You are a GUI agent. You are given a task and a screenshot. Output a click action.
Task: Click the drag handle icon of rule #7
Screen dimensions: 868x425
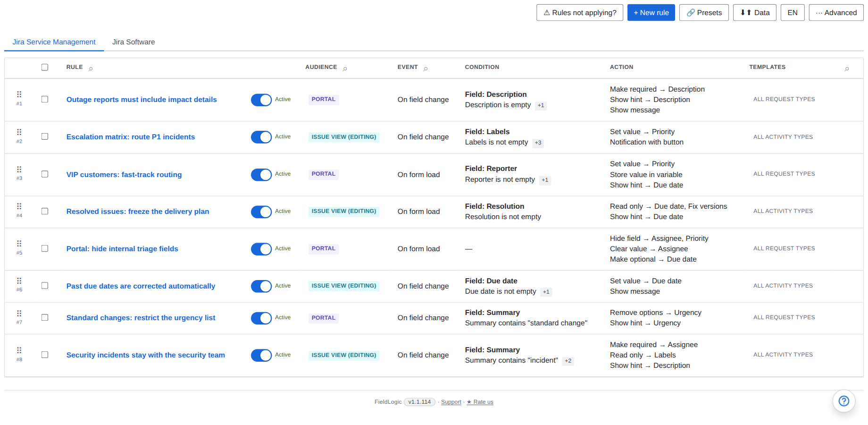[19, 313]
